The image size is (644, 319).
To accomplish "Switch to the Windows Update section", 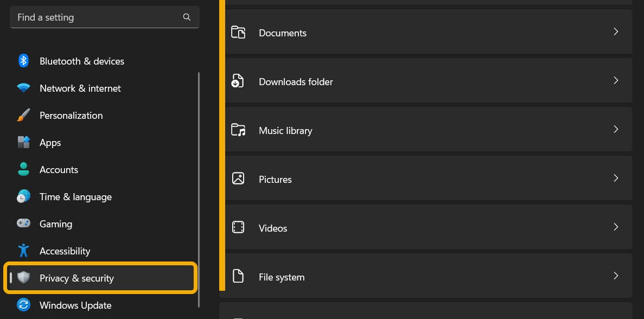I will pyautogui.click(x=75, y=305).
